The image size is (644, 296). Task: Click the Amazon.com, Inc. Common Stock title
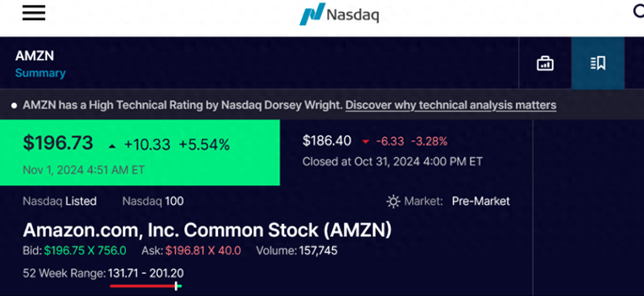coord(207,230)
